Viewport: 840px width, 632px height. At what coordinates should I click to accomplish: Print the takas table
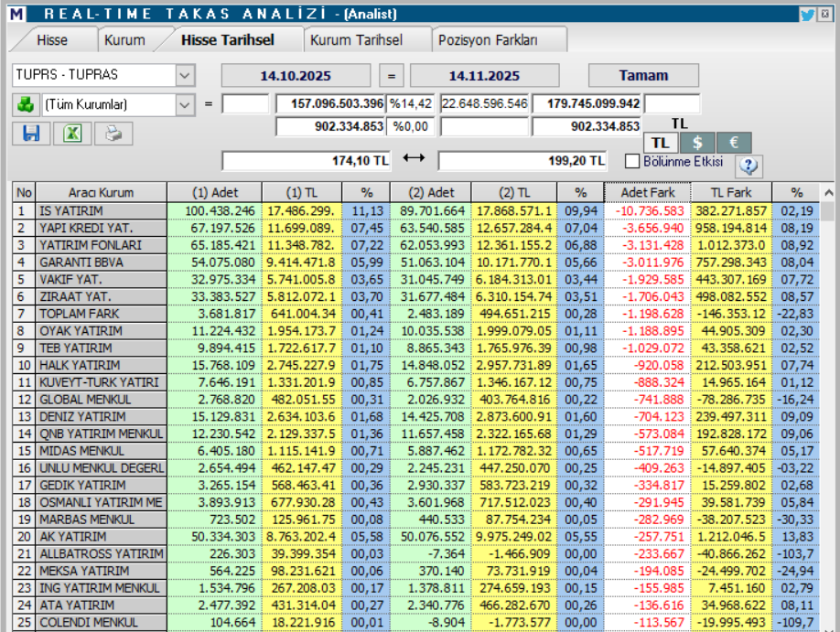(113, 134)
